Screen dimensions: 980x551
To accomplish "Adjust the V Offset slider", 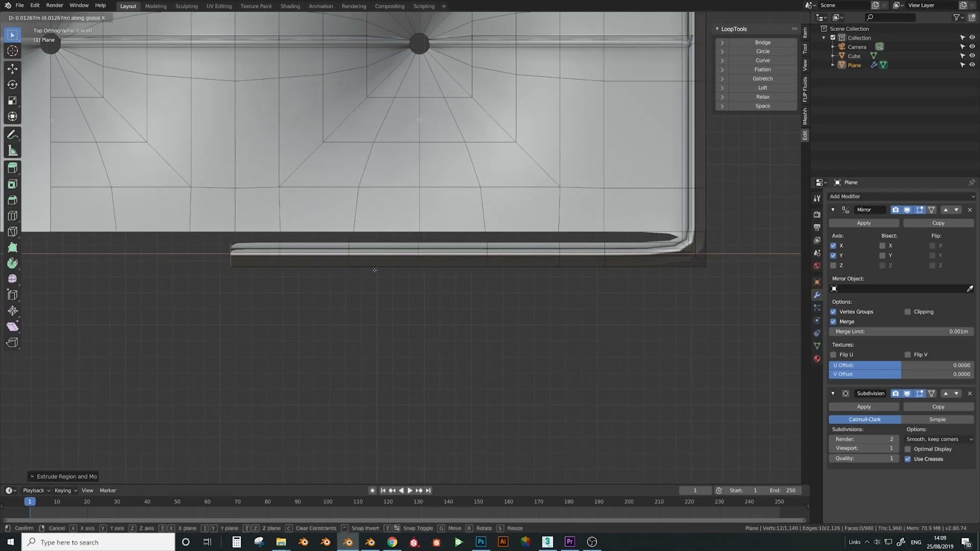I will pyautogui.click(x=901, y=374).
